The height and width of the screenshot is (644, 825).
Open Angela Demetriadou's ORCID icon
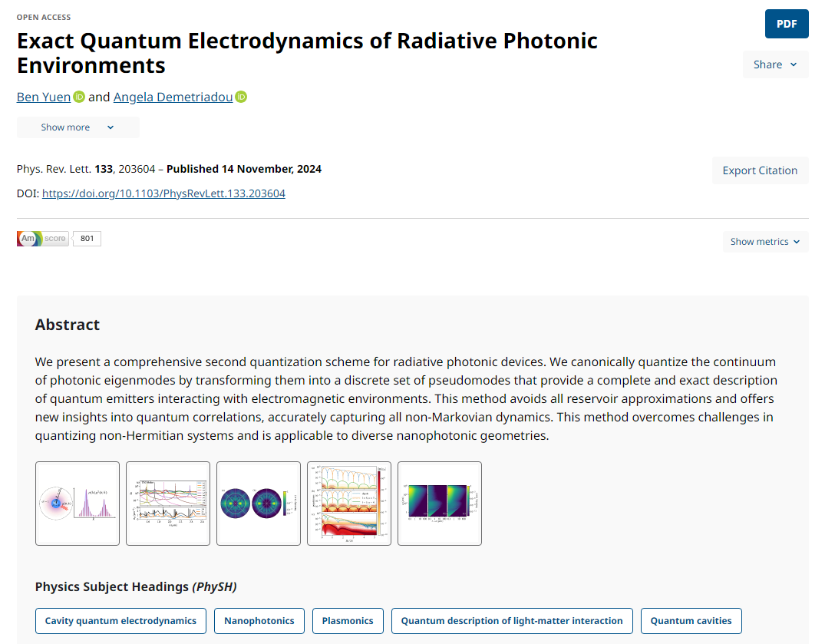(x=241, y=97)
